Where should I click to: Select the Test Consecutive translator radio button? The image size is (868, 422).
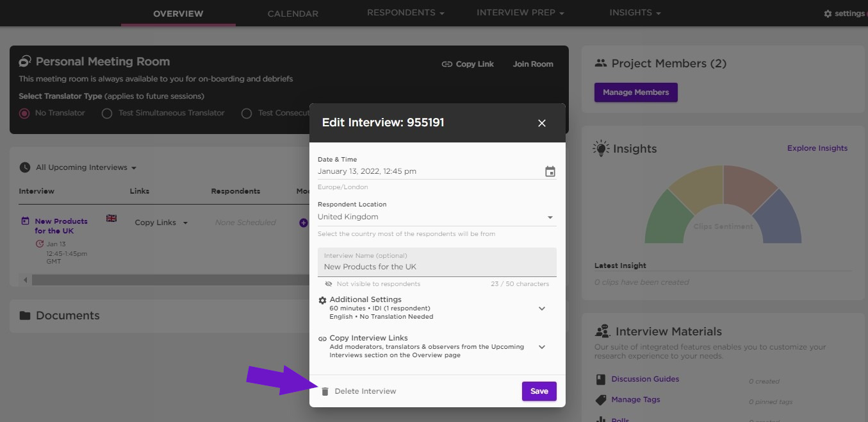coord(247,113)
